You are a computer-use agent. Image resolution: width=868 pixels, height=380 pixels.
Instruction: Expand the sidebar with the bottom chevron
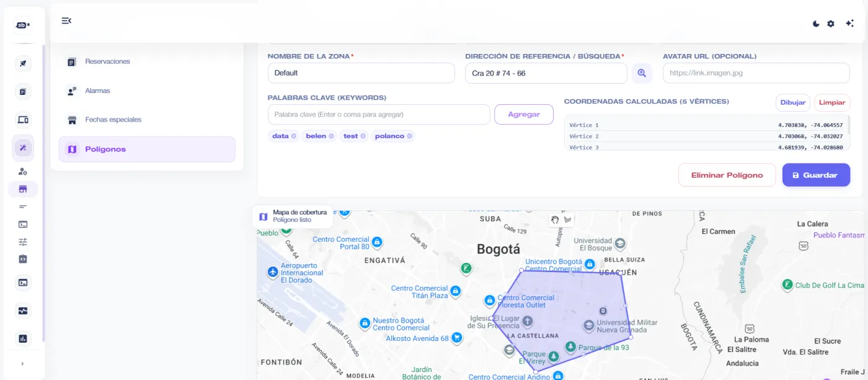click(x=23, y=364)
